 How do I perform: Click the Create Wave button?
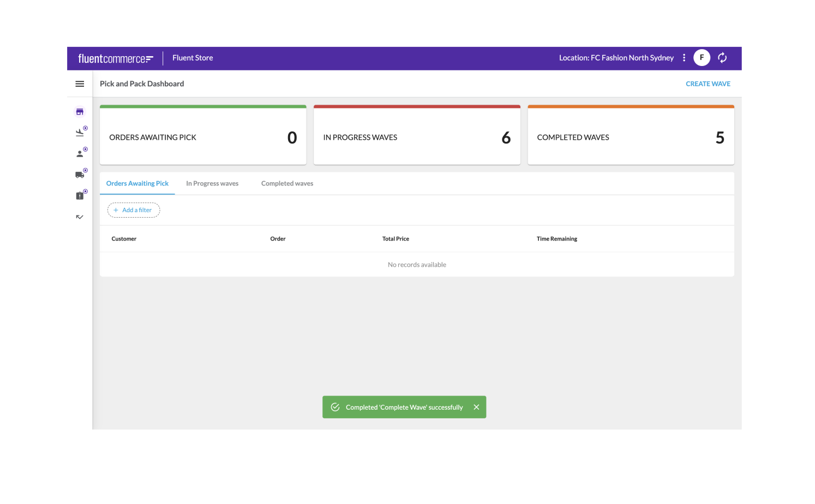tap(708, 84)
